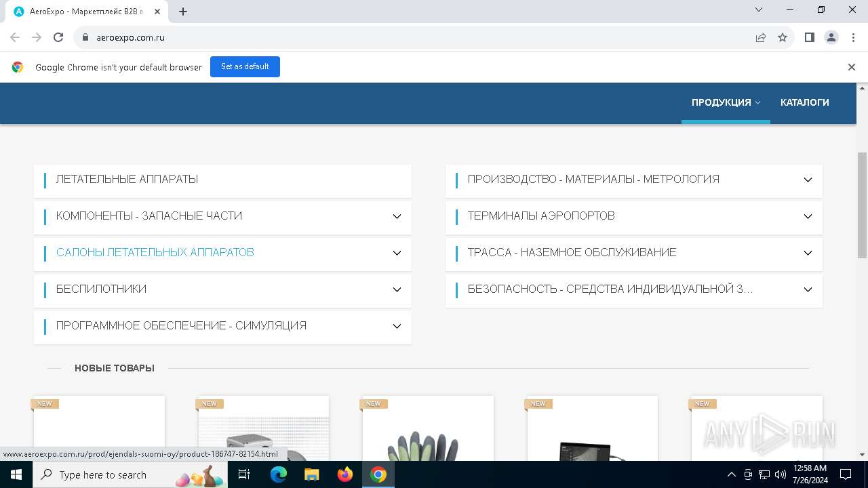Screen dimensions: 868x488
Task: Click the taskbar search box
Action: [x=130, y=474]
